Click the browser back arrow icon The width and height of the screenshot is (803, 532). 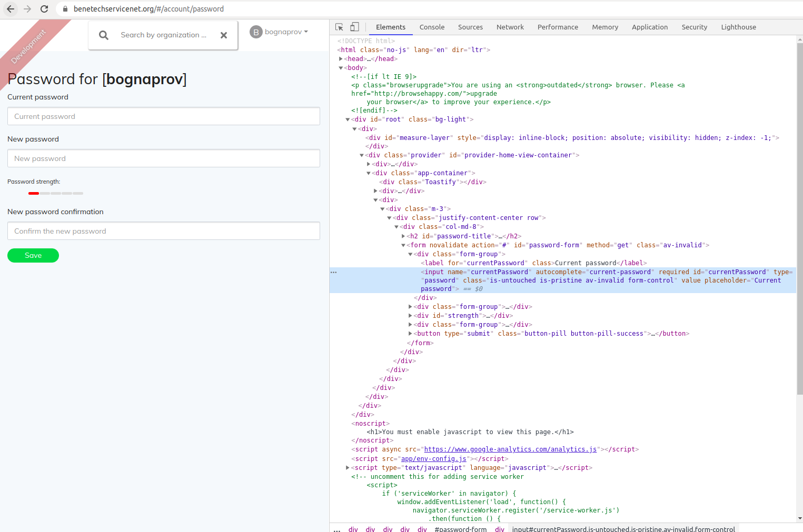click(10, 8)
